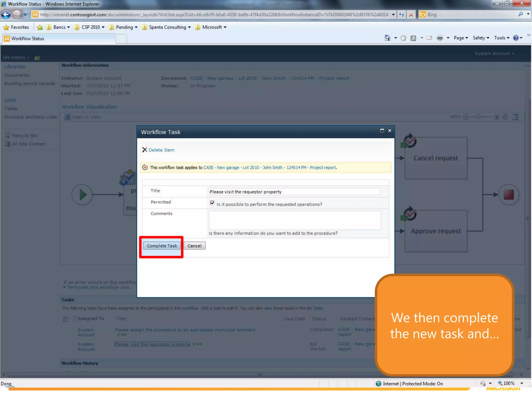
Task: Click the Visio zoom slider handle
Action: [478, 116]
